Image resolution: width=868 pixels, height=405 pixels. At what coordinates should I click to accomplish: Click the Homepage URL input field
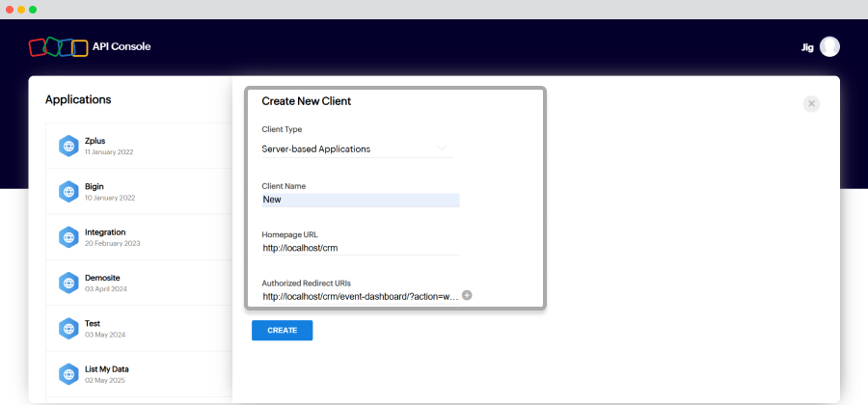pyautogui.click(x=361, y=249)
